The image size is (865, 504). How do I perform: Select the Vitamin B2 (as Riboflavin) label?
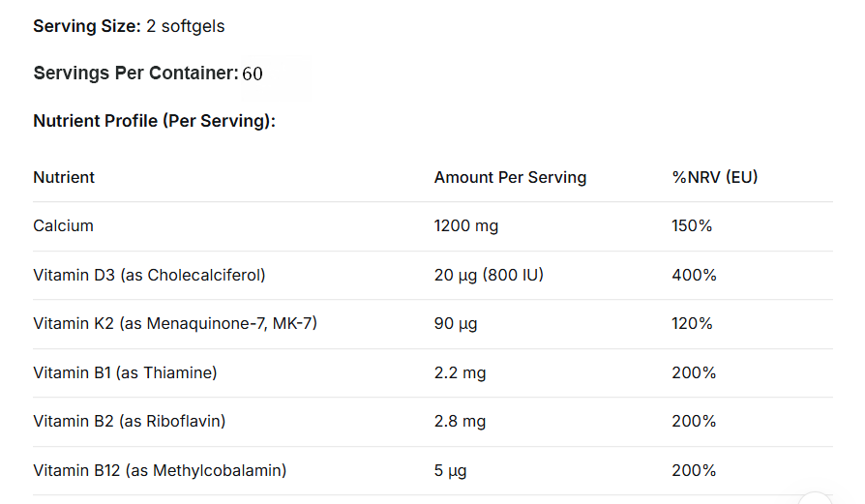129,421
